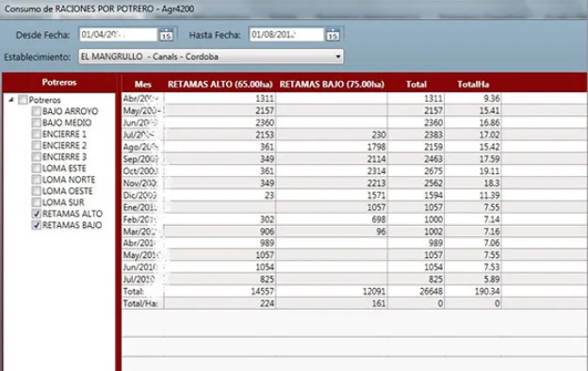Image resolution: width=588 pixels, height=371 pixels.
Task: Select the TotalHa sum 190.34
Action: pos(473,291)
